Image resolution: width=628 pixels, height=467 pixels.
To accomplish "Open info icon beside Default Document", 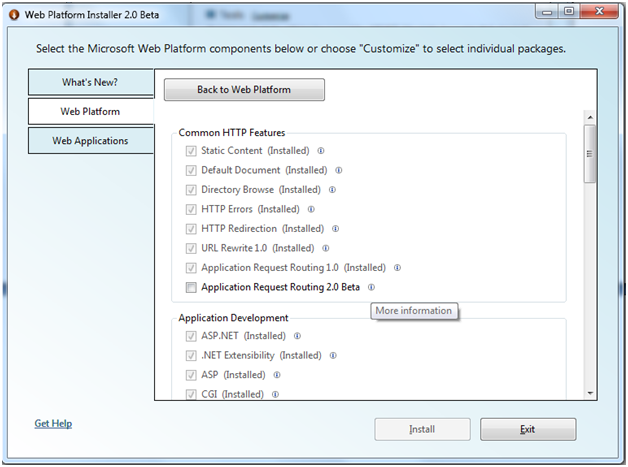I will point(338,170).
